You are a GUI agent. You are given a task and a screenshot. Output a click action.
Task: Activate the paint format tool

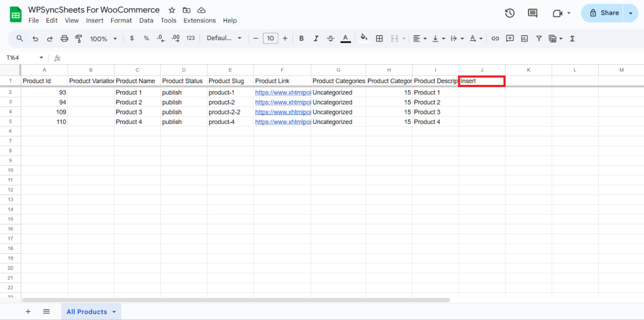coord(79,38)
